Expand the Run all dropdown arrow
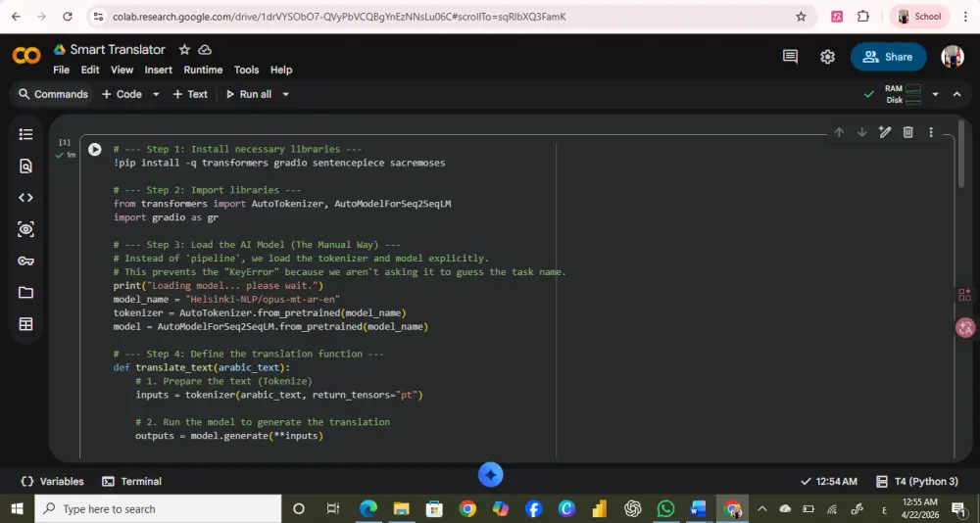The width and height of the screenshot is (980, 523). [x=285, y=94]
